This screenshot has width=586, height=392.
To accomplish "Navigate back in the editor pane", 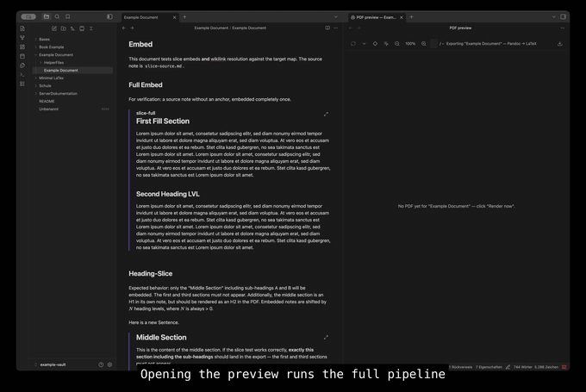I will coord(124,28).
